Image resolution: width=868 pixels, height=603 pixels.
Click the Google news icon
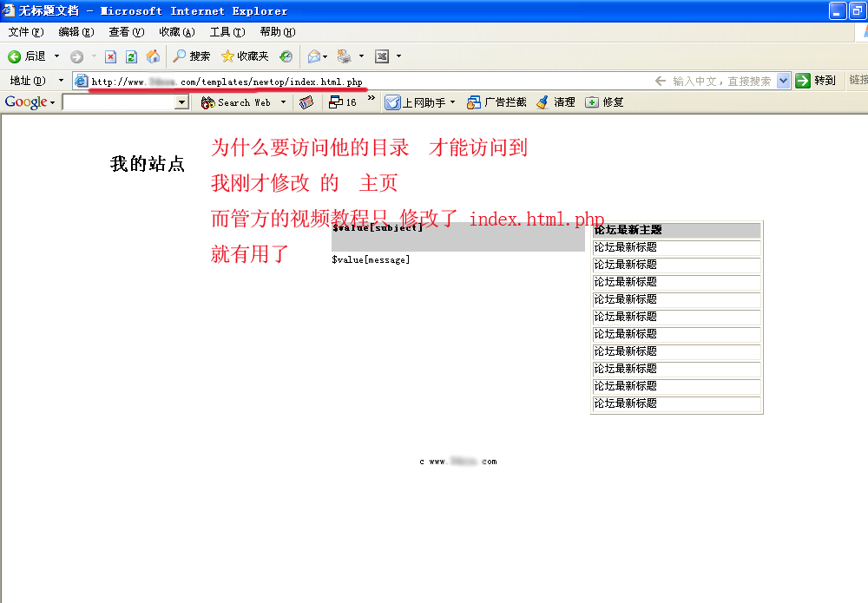point(306,102)
